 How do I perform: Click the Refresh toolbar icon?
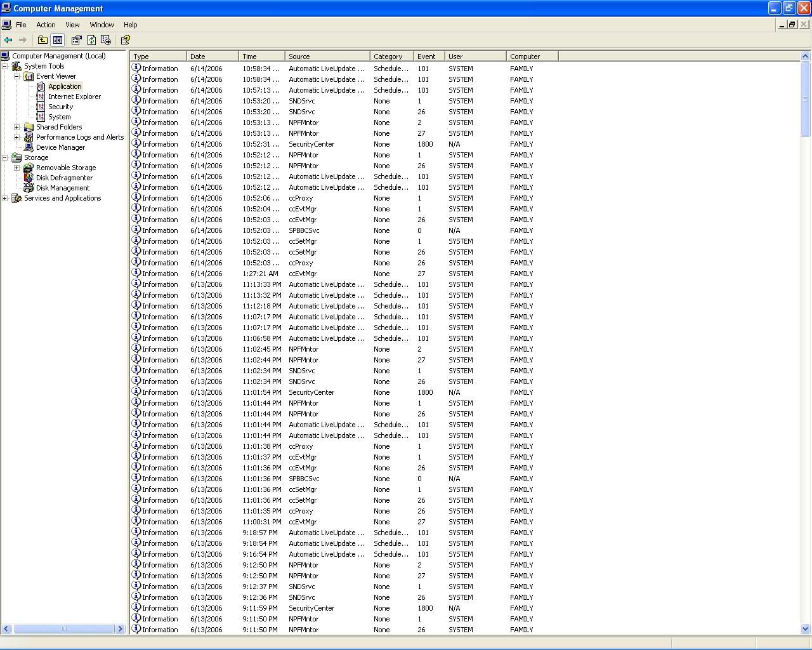[x=91, y=40]
